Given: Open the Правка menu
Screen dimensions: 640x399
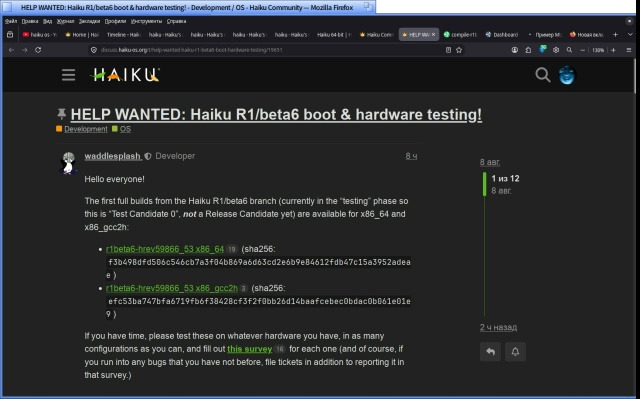Looking at the screenshot, I should [x=30, y=21].
